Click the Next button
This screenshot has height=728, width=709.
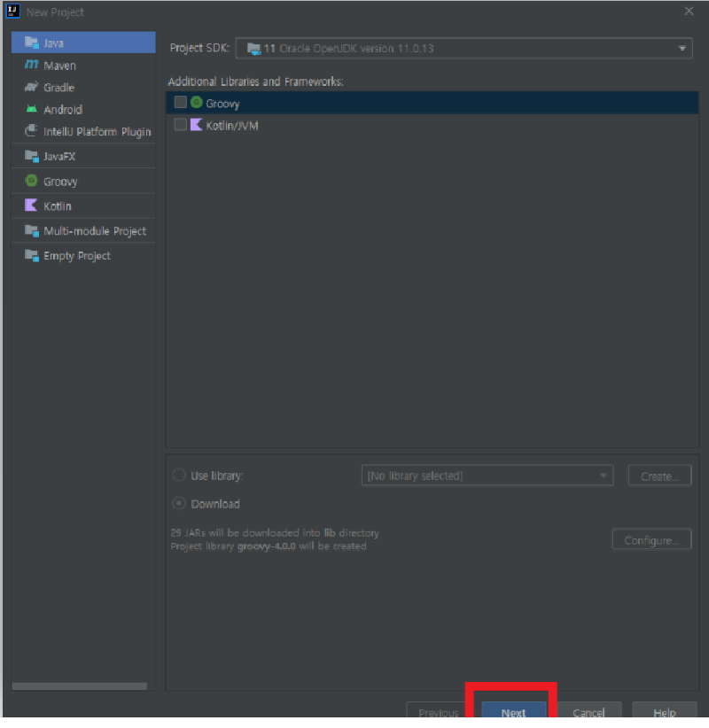(513, 711)
